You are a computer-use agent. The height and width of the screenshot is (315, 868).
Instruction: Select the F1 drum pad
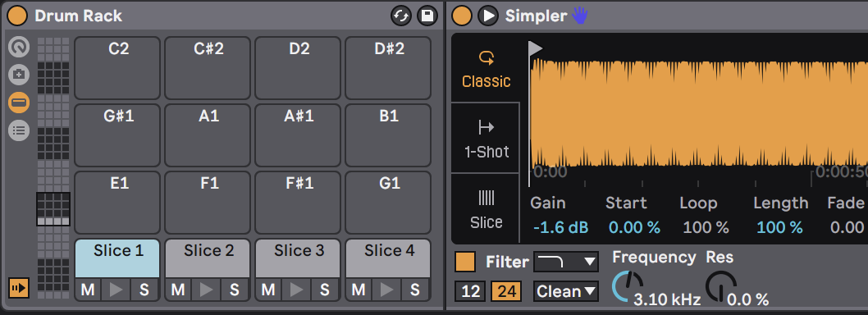208,203
